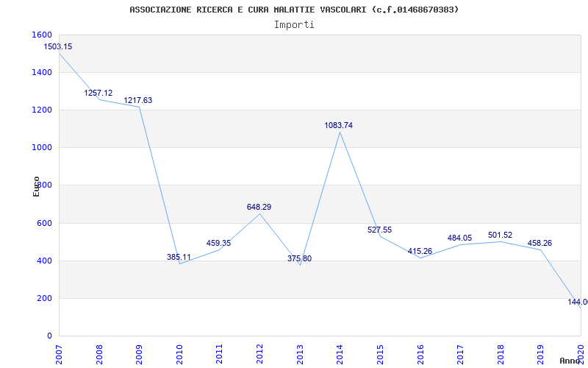
Task: Select data label 385.11
Action: (179, 257)
